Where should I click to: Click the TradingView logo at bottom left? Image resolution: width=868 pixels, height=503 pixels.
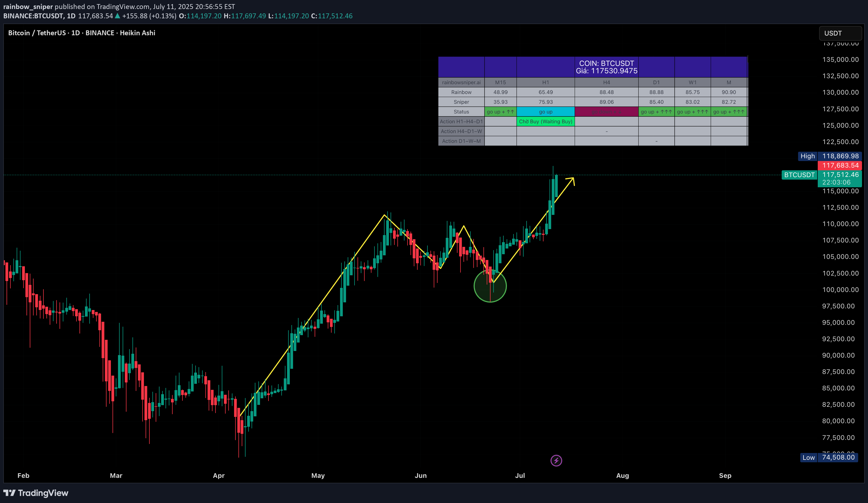point(36,493)
